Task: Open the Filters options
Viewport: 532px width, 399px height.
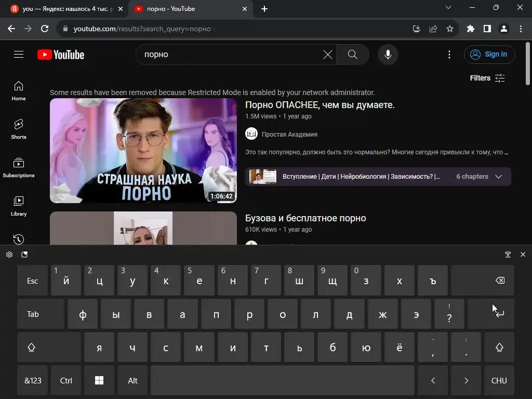Action: tap(487, 78)
